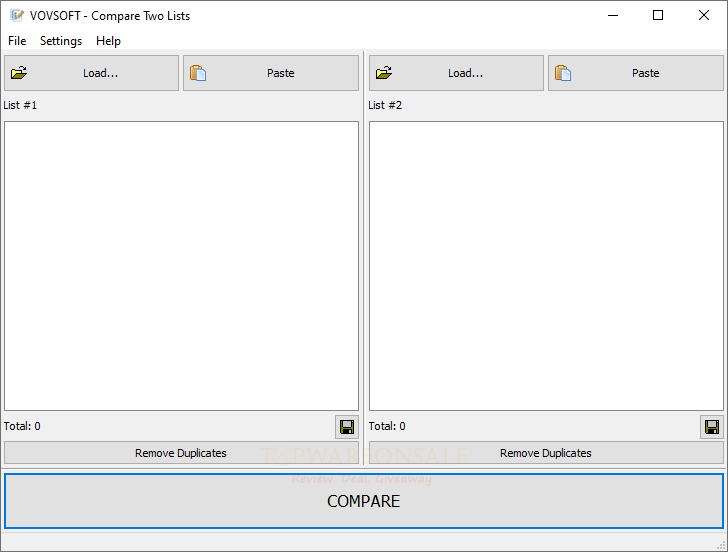Paste clipboard into List #2
The height and width of the screenshot is (552, 728).
[x=636, y=73]
